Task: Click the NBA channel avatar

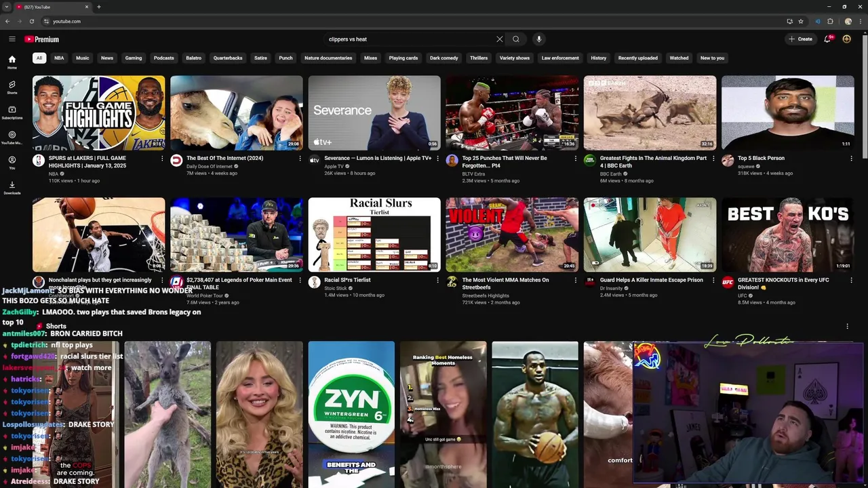Action: 39,161
